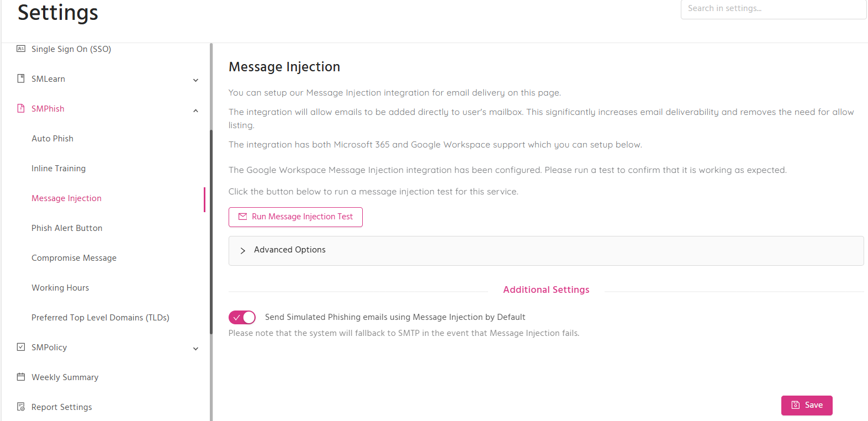The height and width of the screenshot is (421, 868).
Task: Open the Phish Alert Button settings
Action: pos(67,228)
